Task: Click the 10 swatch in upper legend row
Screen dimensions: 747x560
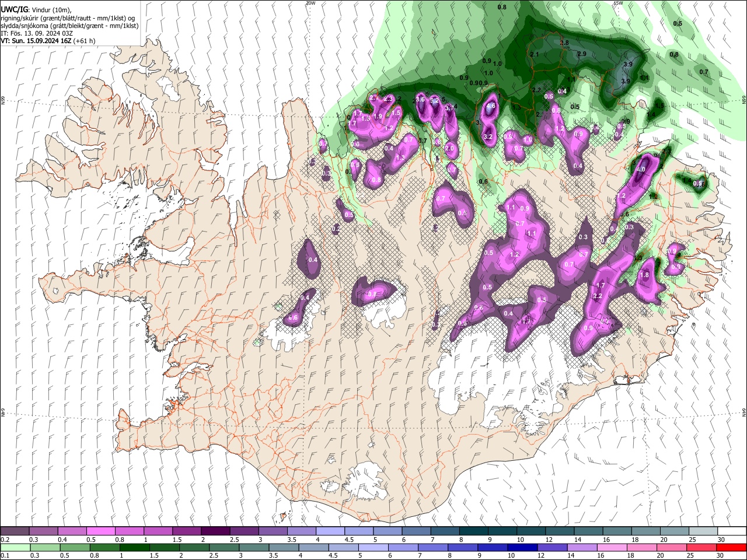Action: (530, 531)
